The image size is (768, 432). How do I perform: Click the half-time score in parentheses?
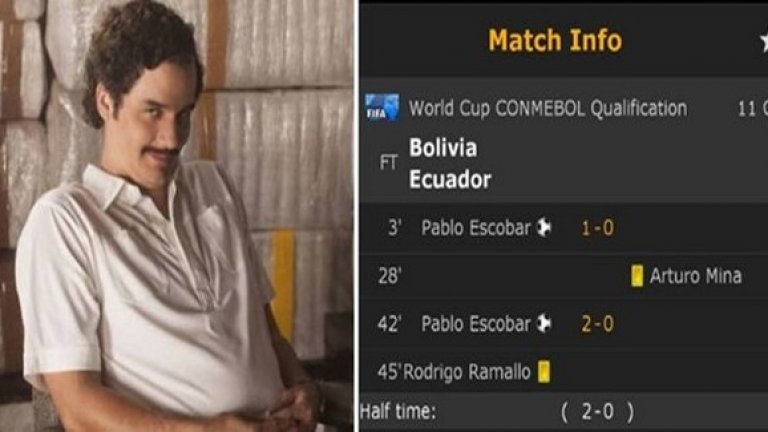(597, 411)
